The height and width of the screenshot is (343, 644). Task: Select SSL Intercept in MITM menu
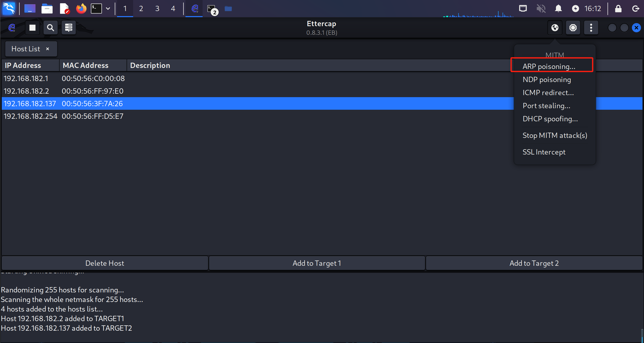(544, 152)
